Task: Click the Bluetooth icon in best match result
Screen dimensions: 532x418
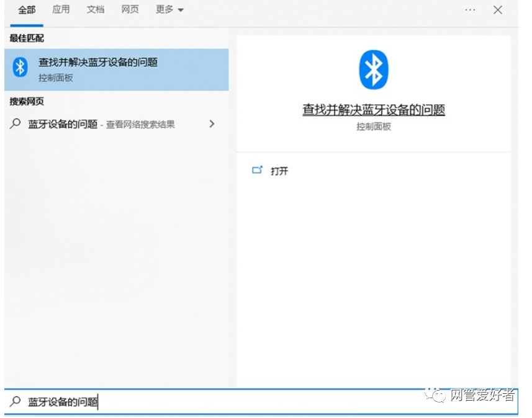Action: coord(20,67)
